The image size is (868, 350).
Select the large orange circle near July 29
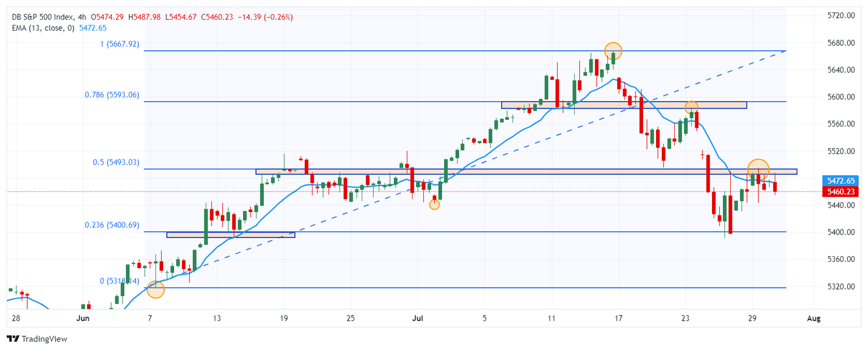[758, 168]
